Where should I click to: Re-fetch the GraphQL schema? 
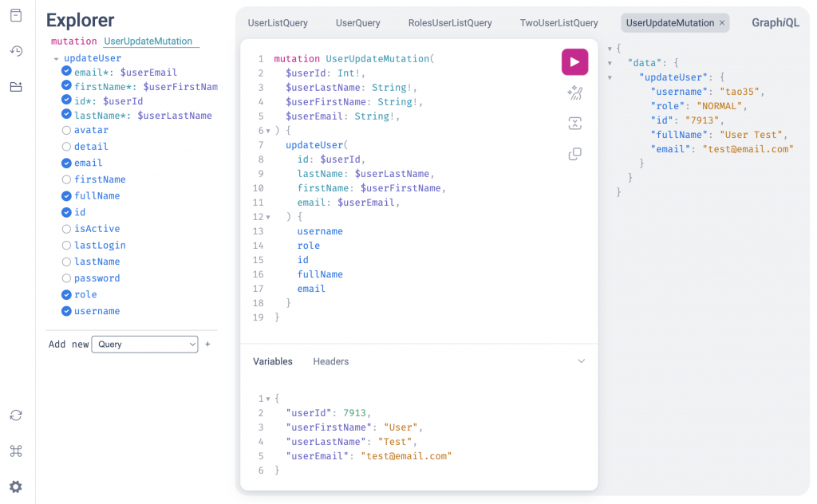[x=16, y=415]
